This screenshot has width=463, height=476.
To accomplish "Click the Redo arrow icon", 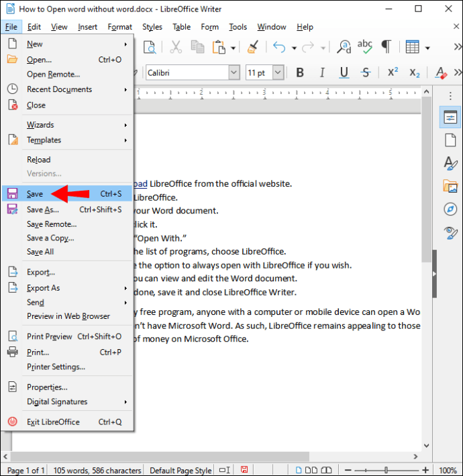I will click(x=308, y=47).
